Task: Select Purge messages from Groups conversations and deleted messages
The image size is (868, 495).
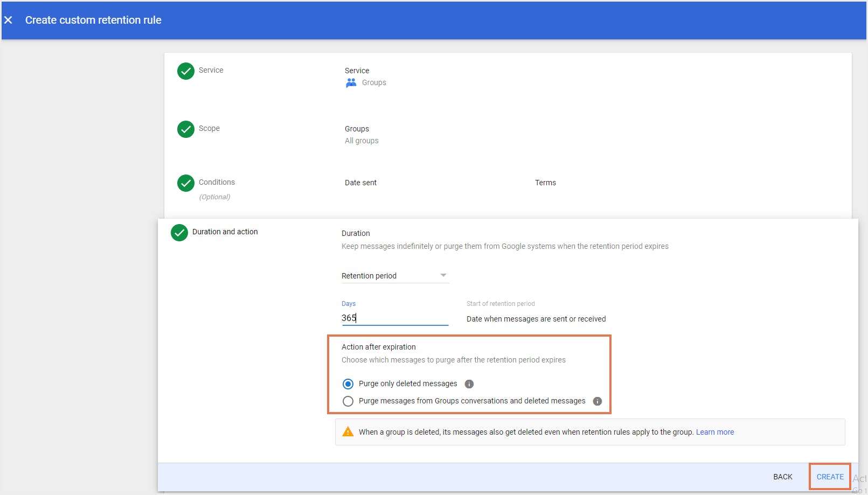Action: tap(348, 401)
